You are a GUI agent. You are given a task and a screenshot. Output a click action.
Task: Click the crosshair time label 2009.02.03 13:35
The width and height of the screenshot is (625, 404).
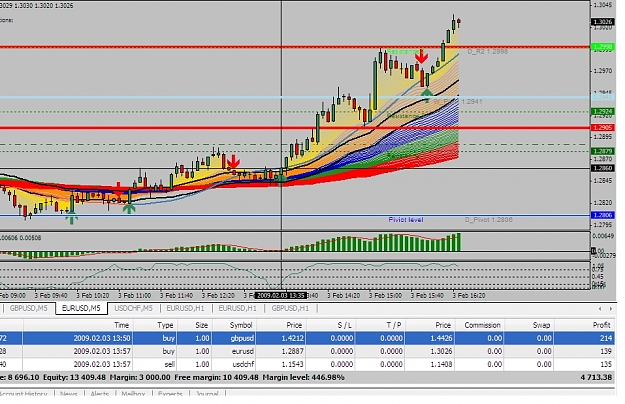281,295
